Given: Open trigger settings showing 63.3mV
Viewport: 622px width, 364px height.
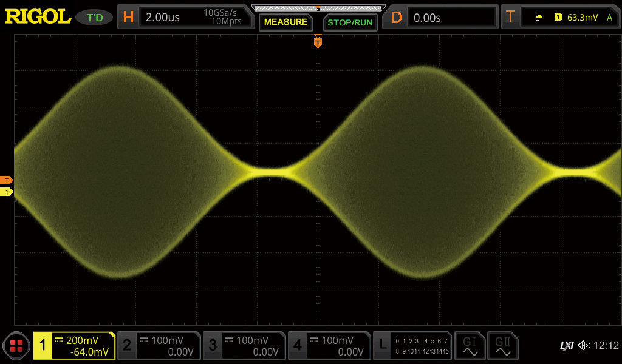Looking at the screenshot, I should 560,18.
